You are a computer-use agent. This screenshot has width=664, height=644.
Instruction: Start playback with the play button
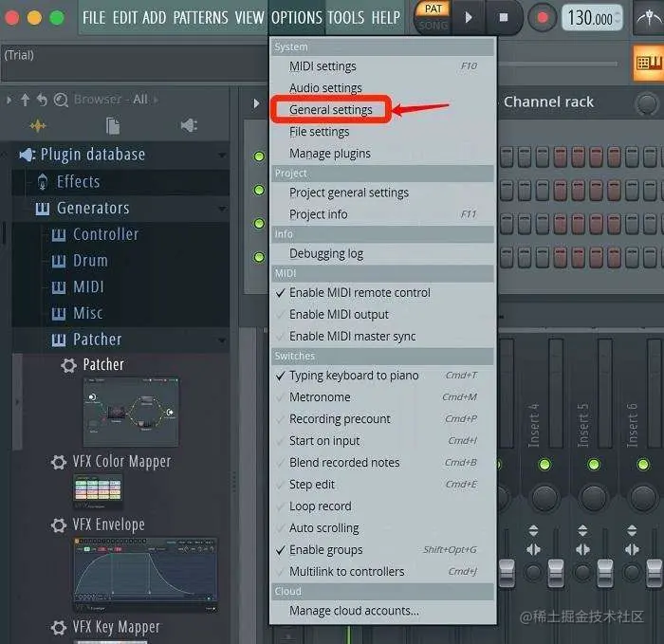(x=469, y=18)
